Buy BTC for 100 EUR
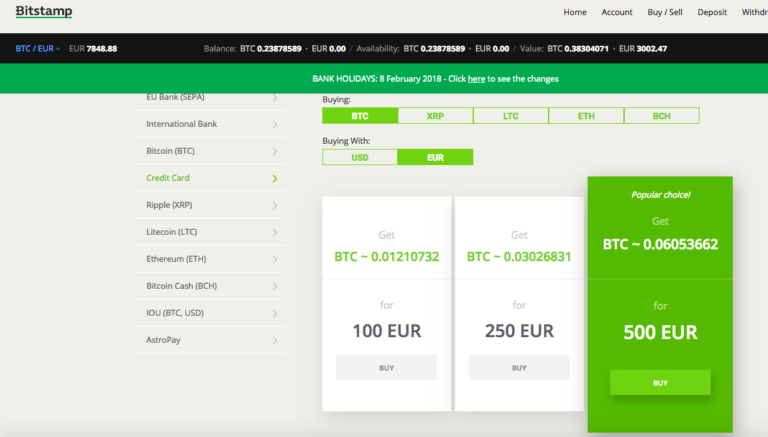 pyautogui.click(x=386, y=367)
